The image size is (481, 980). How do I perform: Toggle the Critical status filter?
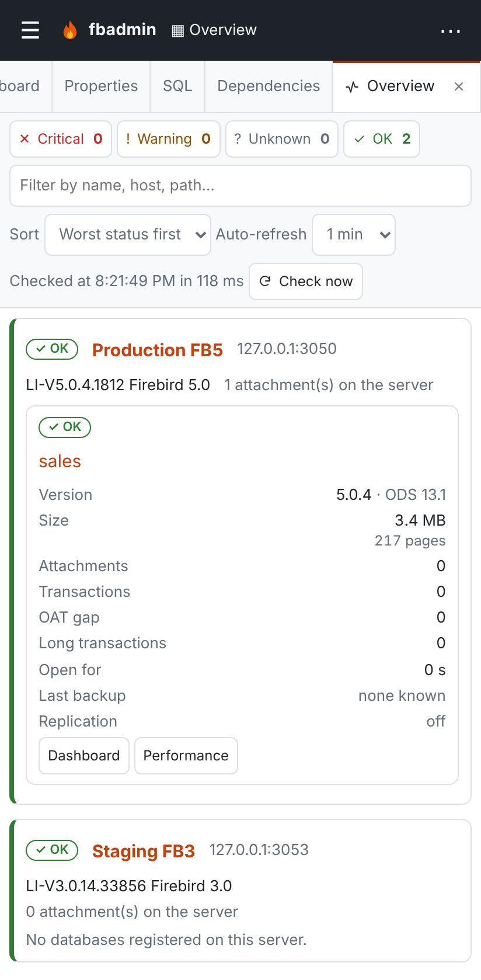tap(61, 139)
